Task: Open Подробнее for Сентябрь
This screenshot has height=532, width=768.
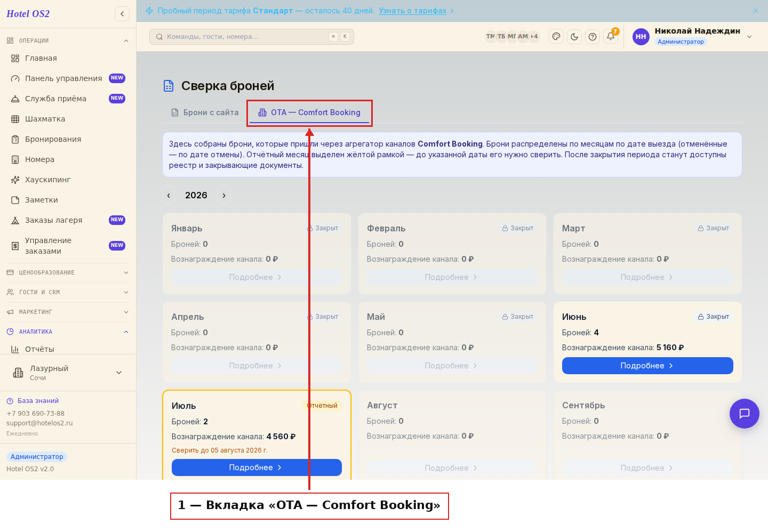Action: click(x=647, y=468)
